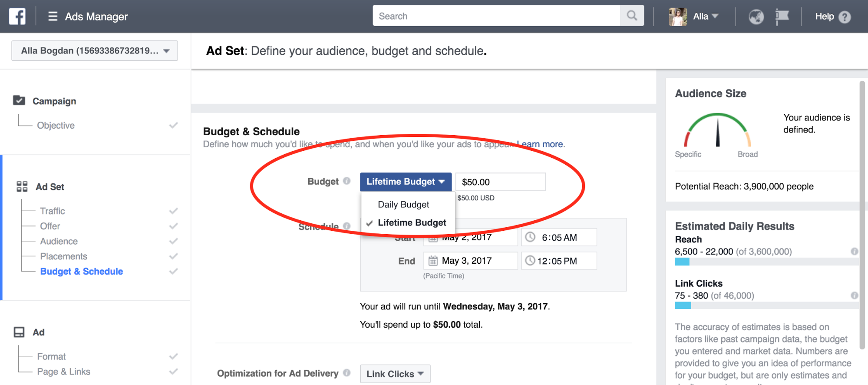Click the Ad section icon
868x385 pixels.
point(19,332)
